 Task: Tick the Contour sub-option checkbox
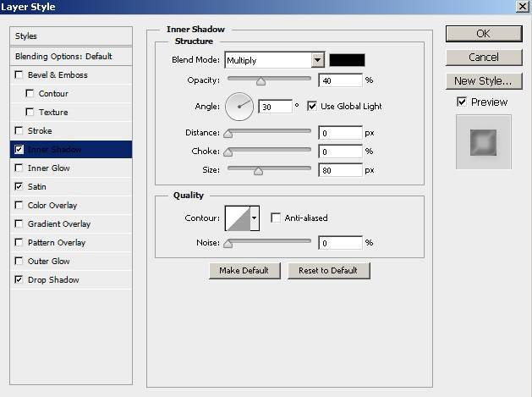click(x=30, y=93)
